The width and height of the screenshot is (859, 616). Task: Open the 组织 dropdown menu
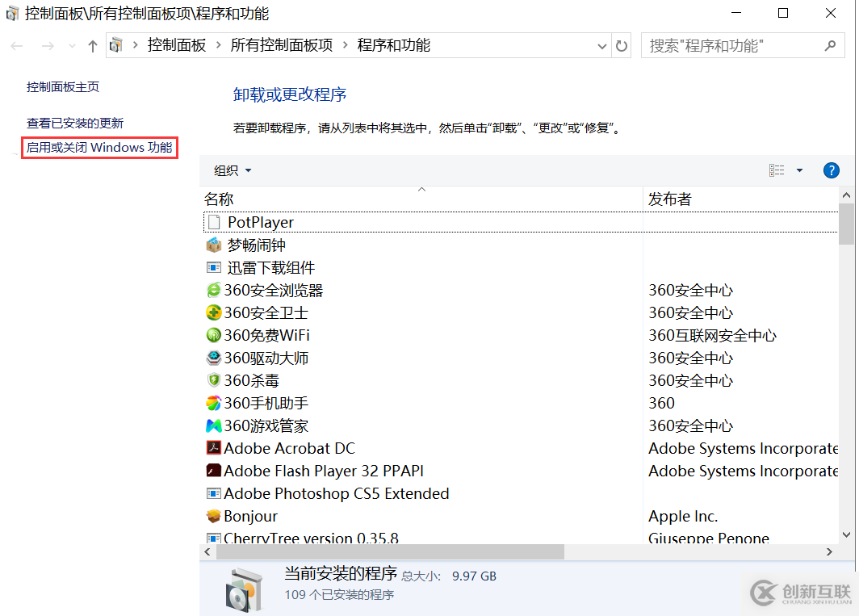tap(233, 170)
